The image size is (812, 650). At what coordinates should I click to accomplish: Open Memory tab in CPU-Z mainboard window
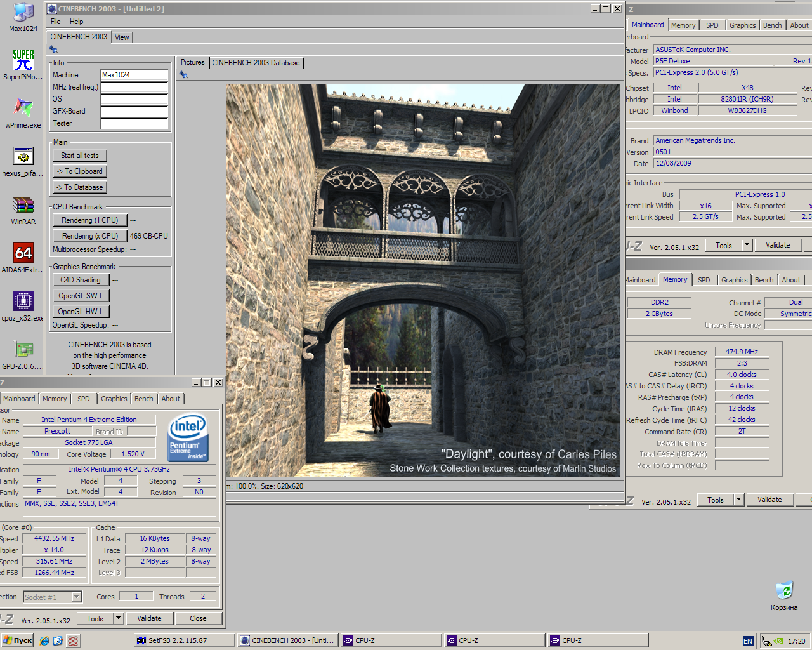point(683,25)
